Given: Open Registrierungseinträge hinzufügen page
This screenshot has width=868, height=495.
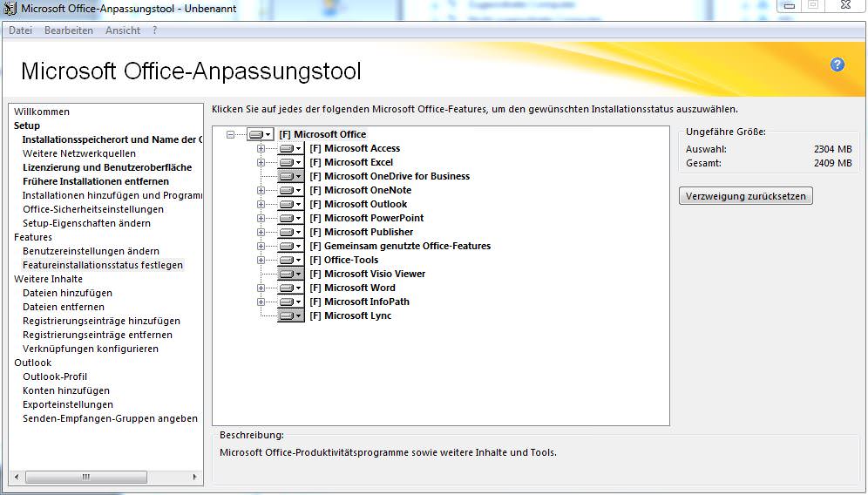Looking at the screenshot, I should click(101, 322).
